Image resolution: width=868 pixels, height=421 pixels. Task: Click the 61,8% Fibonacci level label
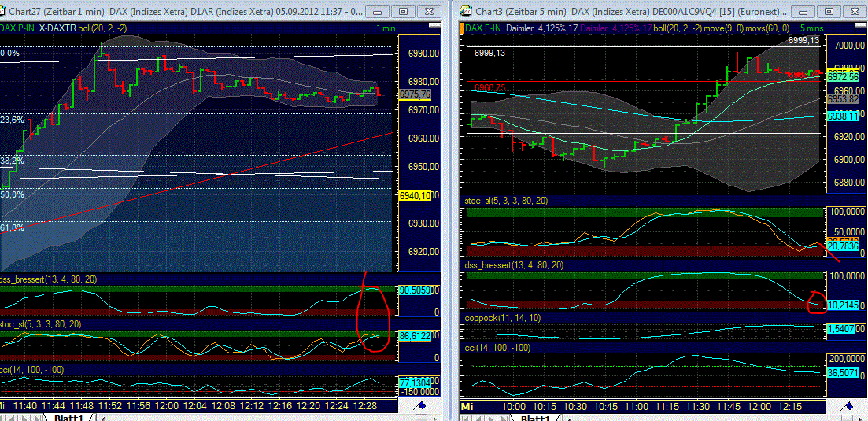(x=12, y=228)
